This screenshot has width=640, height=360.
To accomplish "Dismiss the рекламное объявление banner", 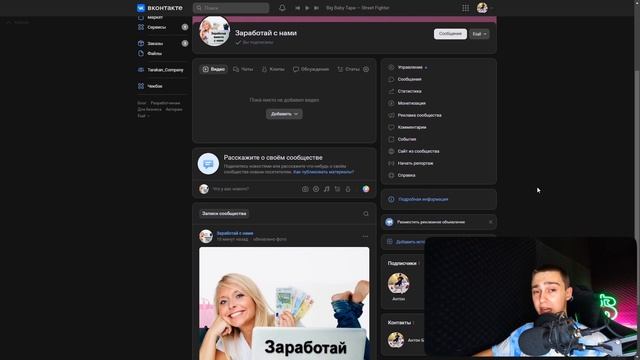I will click(x=491, y=222).
